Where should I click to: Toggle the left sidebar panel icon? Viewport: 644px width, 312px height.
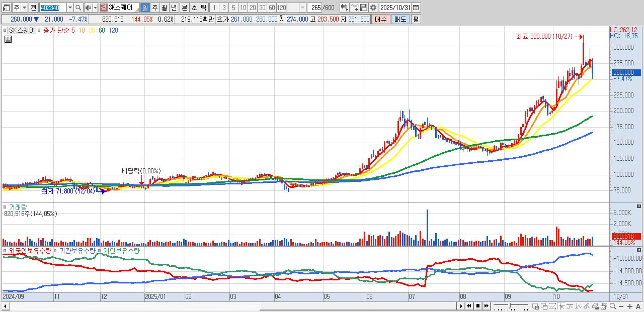(6, 8)
